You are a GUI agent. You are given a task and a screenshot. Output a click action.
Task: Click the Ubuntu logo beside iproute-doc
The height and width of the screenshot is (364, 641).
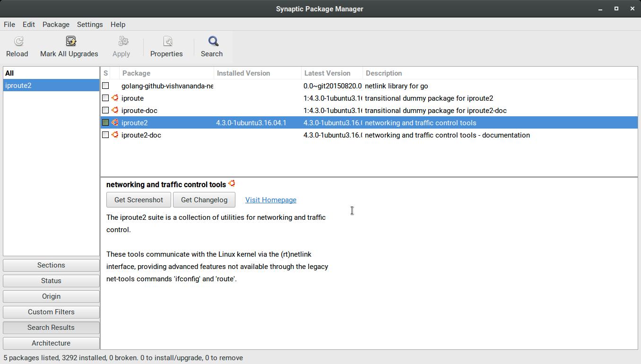click(115, 111)
